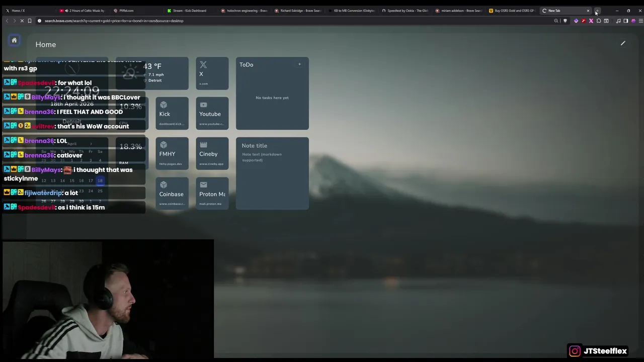The height and width of the screenshot is (362, 644).
Task: Toggle the browser sidebar panel
Action: click(x=626, y=21)
